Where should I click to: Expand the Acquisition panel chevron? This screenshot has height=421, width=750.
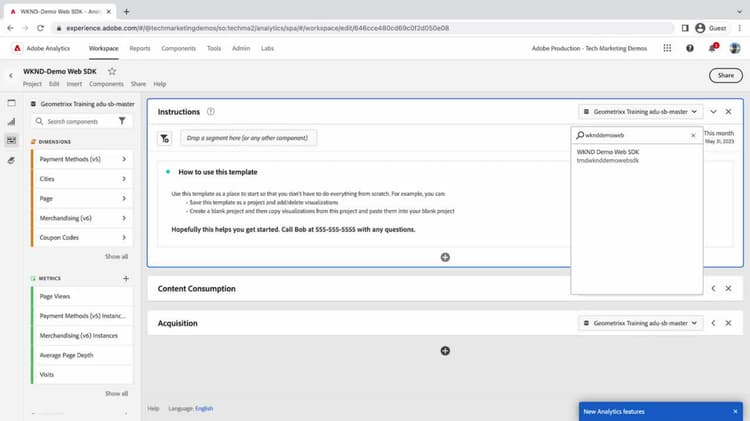(713, 323)
